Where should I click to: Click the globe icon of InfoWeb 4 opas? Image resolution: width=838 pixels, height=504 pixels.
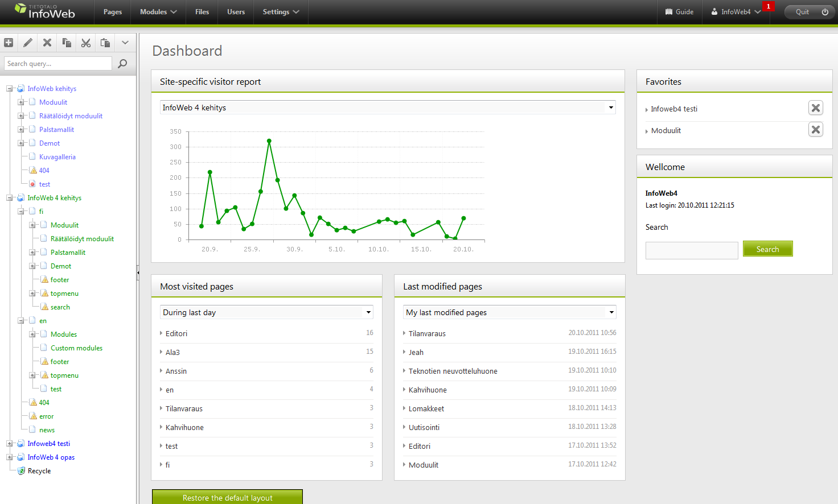[x=21, y=457]
